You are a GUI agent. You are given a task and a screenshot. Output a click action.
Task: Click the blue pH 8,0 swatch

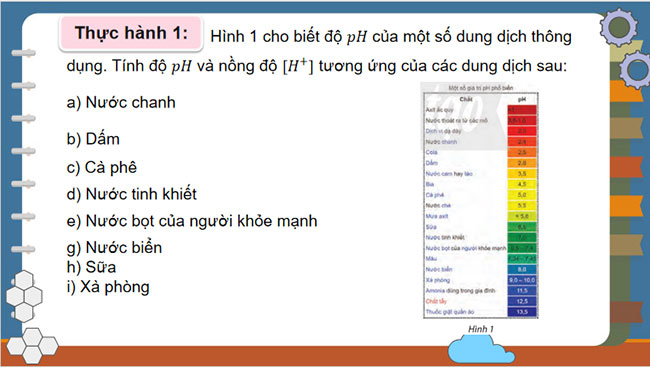tap(522, 269)
